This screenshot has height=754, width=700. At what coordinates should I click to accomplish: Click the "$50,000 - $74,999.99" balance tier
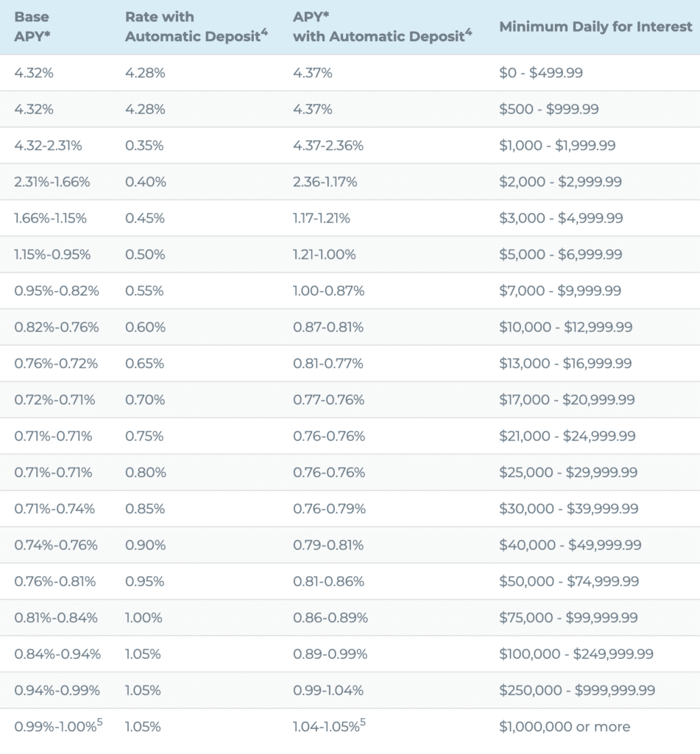point(569,581)
